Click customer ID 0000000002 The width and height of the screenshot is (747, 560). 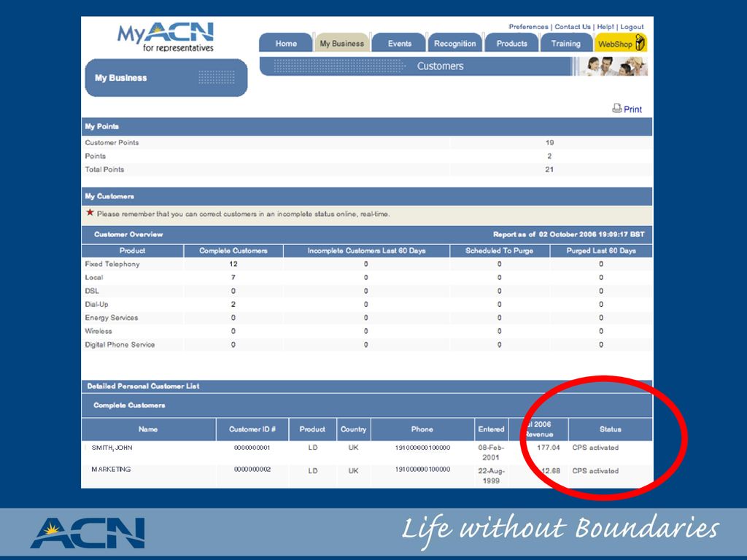252,469
